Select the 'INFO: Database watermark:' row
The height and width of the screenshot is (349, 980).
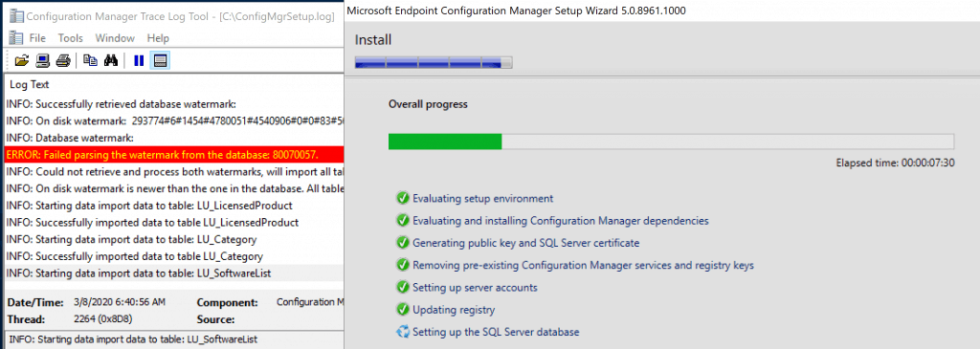coord(174,138)
